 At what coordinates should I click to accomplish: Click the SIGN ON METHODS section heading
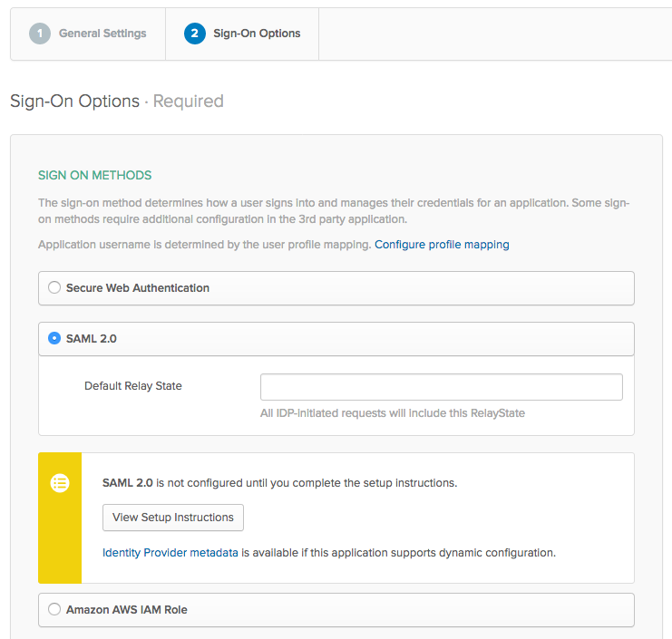click(x=94, y=175)
